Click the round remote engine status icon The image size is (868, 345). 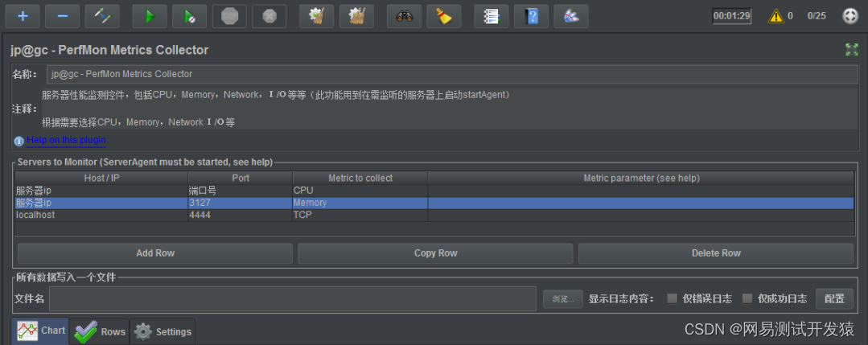click(849, 16)
